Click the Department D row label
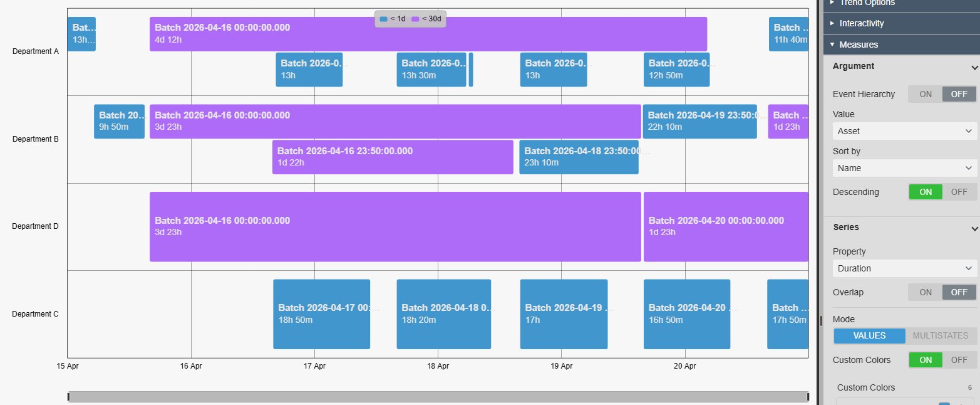The image size is (980, 405). coord(36,226)
